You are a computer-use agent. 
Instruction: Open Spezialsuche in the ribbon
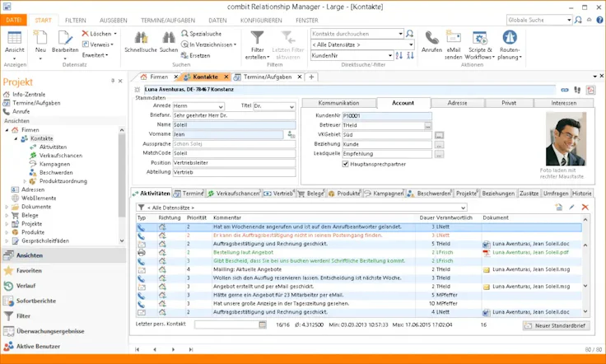[x=202, y=34]
